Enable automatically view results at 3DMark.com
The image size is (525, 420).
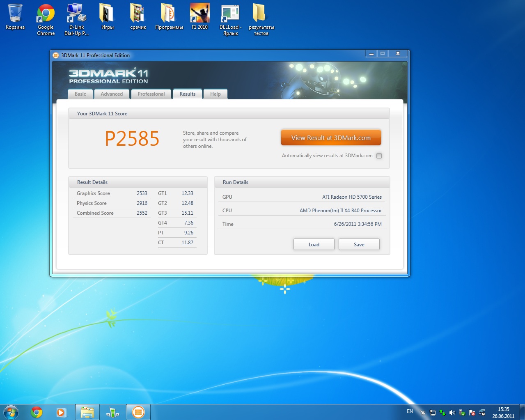(379, 156)
